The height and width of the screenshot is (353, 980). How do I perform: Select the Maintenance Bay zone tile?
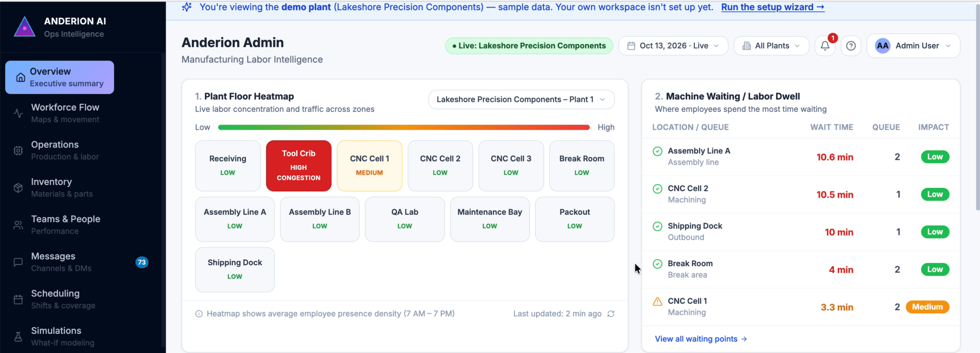click(490, 219)
